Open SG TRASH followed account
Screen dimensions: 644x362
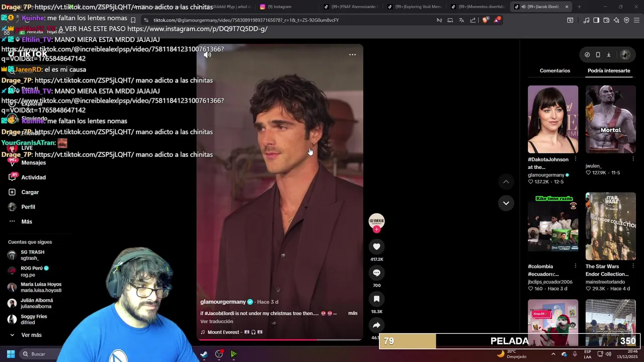point(32,255)
